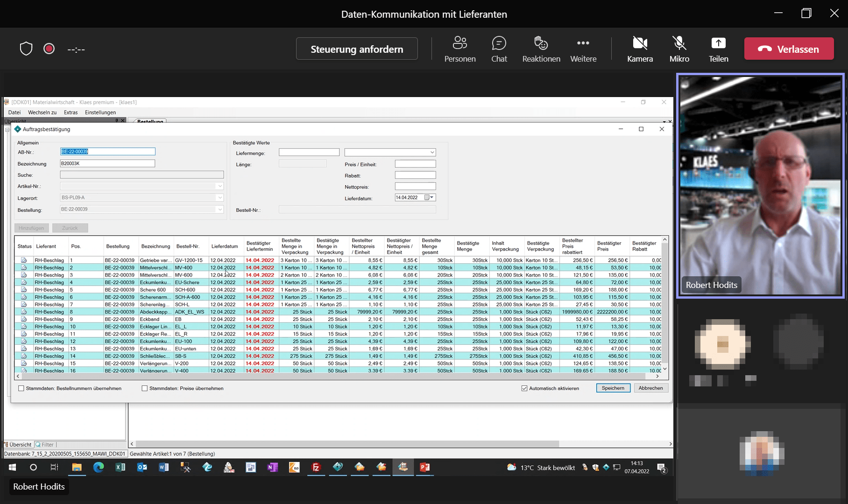Click the AB-Nr. input field
Image resolution: width=848 pixels, height=504 pixels.
[x=107, y=152]
